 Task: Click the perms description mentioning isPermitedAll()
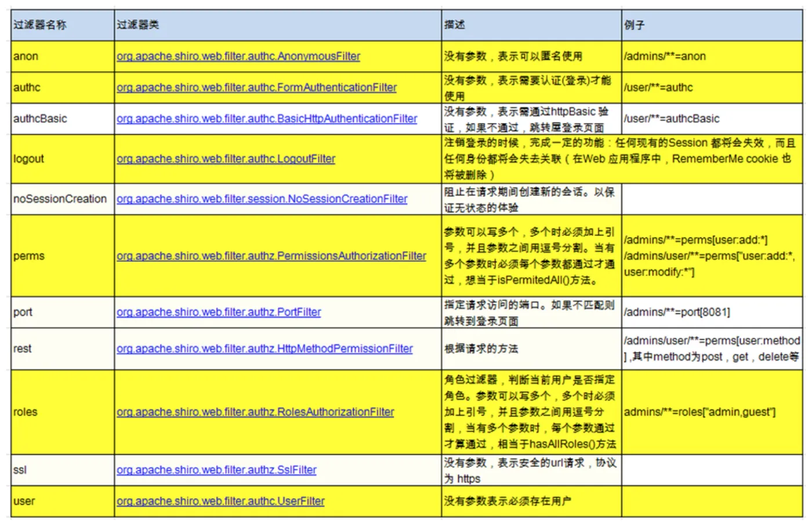tap(531, 256)
